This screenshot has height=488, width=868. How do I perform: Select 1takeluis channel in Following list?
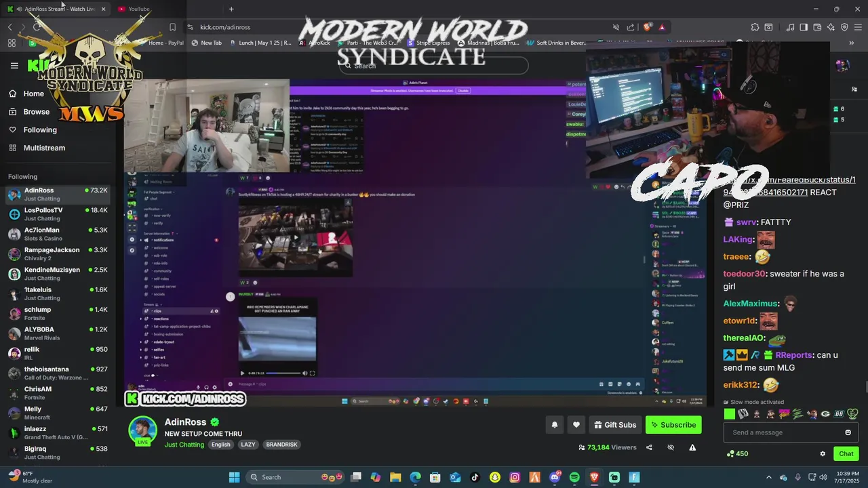tap(58, 293)
